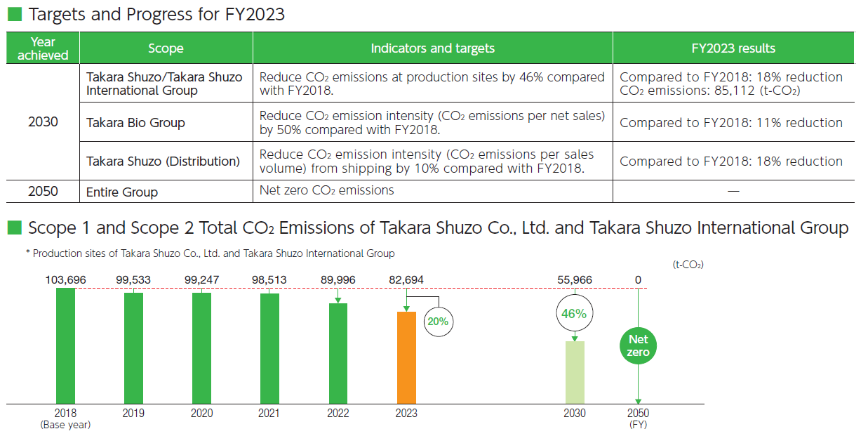Select the 2030 cell in the Year achieved column

(x=44, y=122)
